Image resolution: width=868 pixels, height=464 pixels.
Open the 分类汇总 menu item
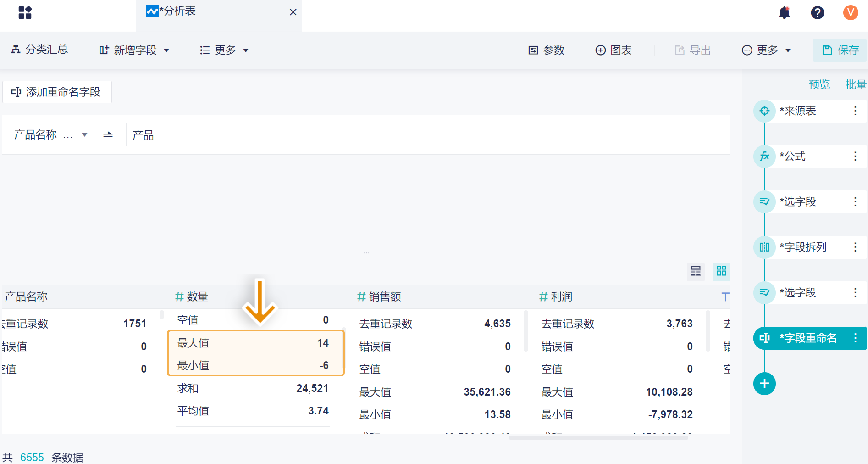40,50
